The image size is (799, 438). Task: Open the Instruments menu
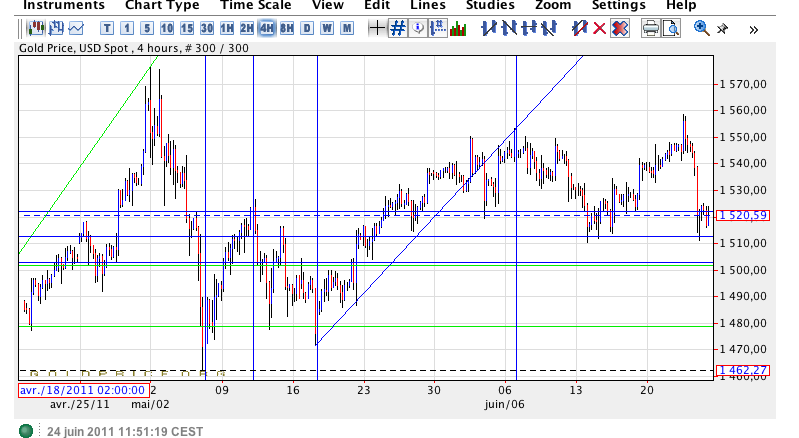(64, 6)
